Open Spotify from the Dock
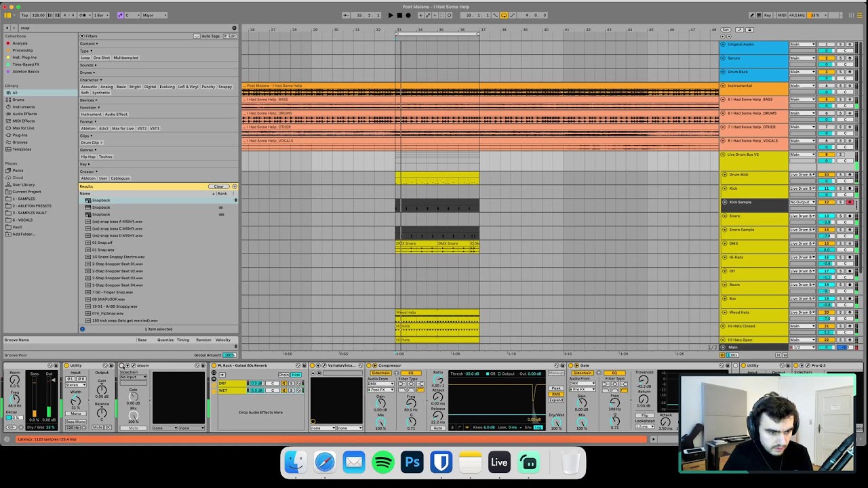 click(x=383, y=463)
